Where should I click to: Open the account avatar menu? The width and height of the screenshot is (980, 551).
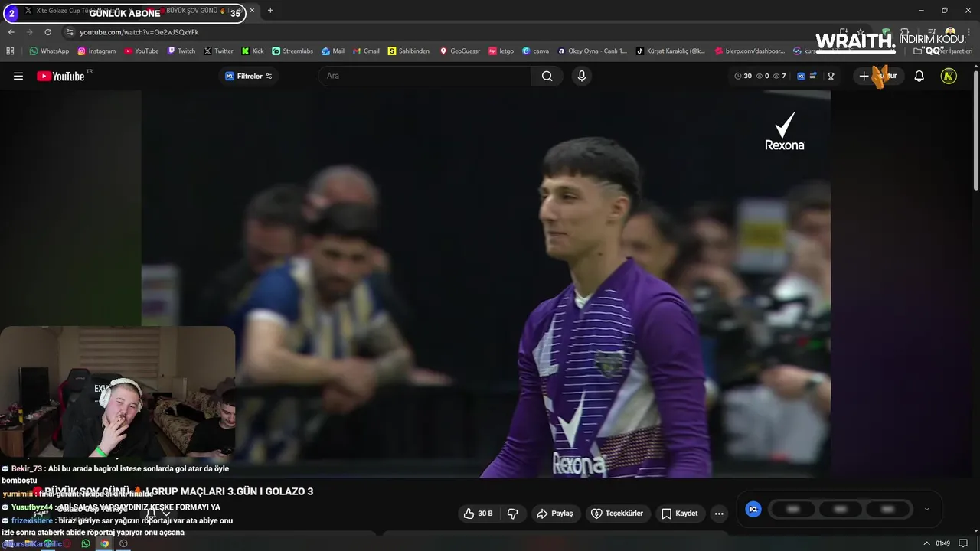point(949,76)
